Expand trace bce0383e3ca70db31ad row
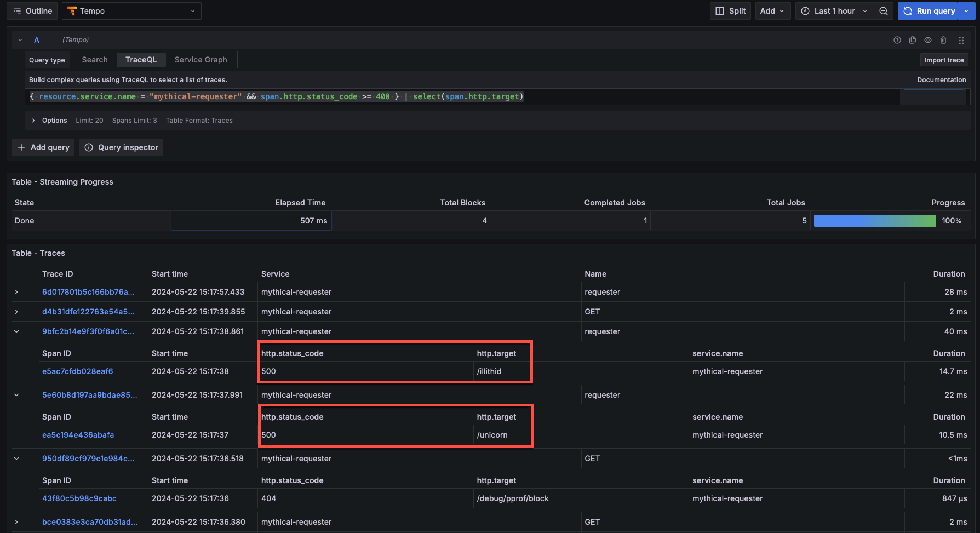This screenshot has height=533, width=980. click(x=16, y=521)
